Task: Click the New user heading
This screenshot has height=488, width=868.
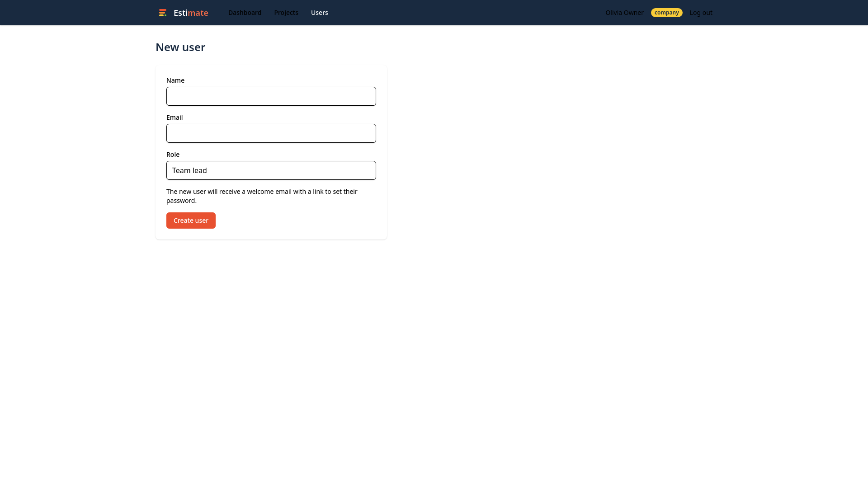Action: [x=180, y=47]
